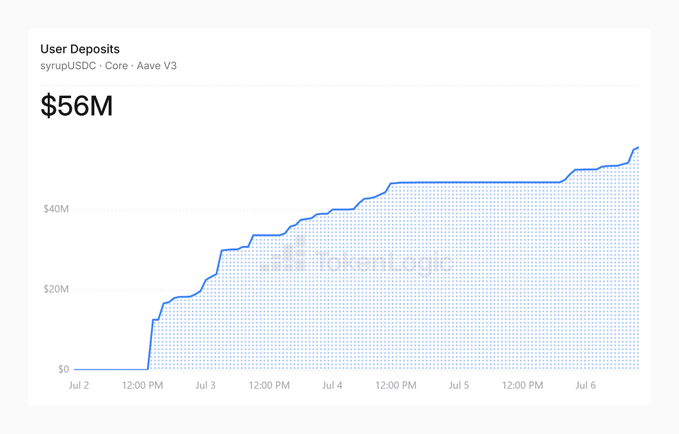Click the $40M y-axis label
This screenshot has height=434, width=679.
pyautogui.click(x=56, y=209)
